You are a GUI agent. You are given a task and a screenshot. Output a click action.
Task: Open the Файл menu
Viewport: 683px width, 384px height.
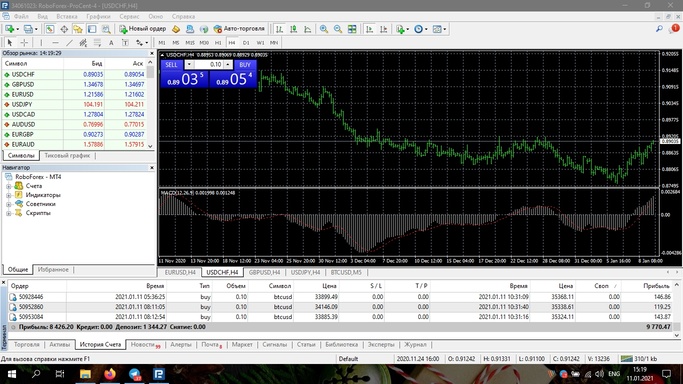click(21, 17)
